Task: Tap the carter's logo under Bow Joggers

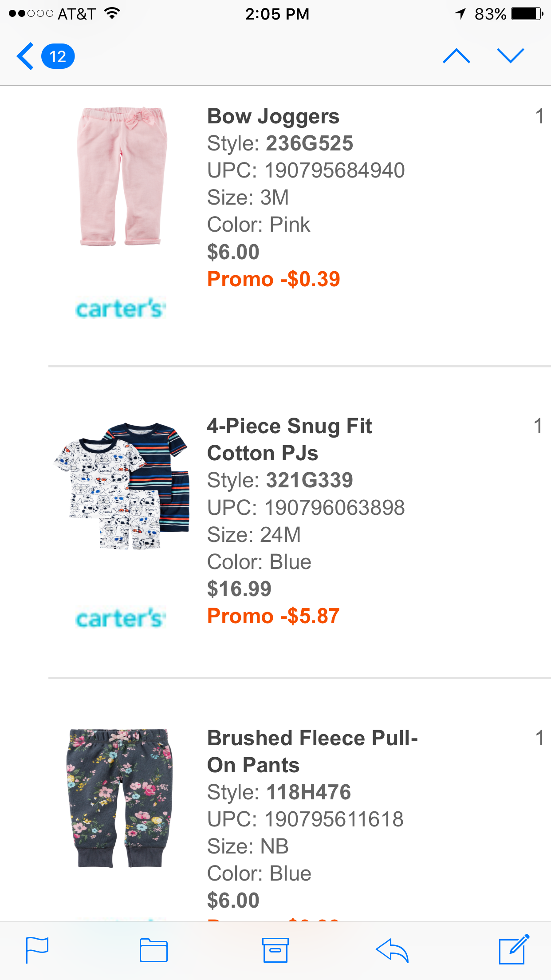Action: click(121, 308)
